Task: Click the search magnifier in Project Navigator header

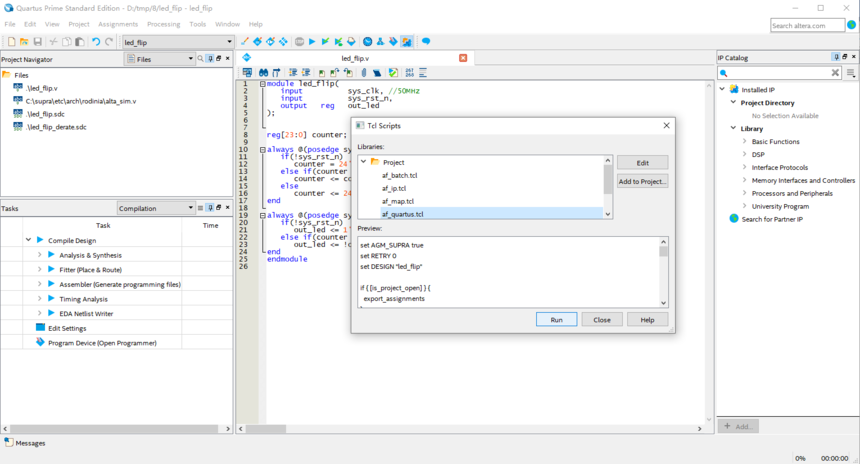Action: tap(200, 59)
